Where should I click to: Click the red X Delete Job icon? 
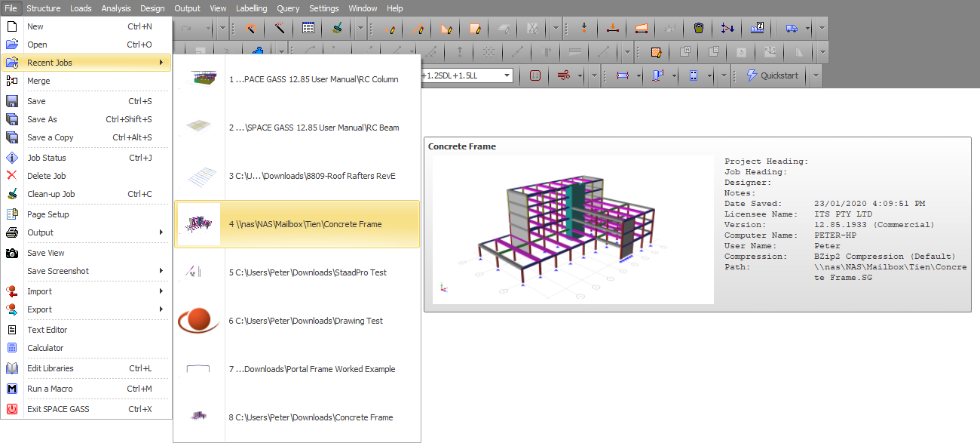pos(11,176)
